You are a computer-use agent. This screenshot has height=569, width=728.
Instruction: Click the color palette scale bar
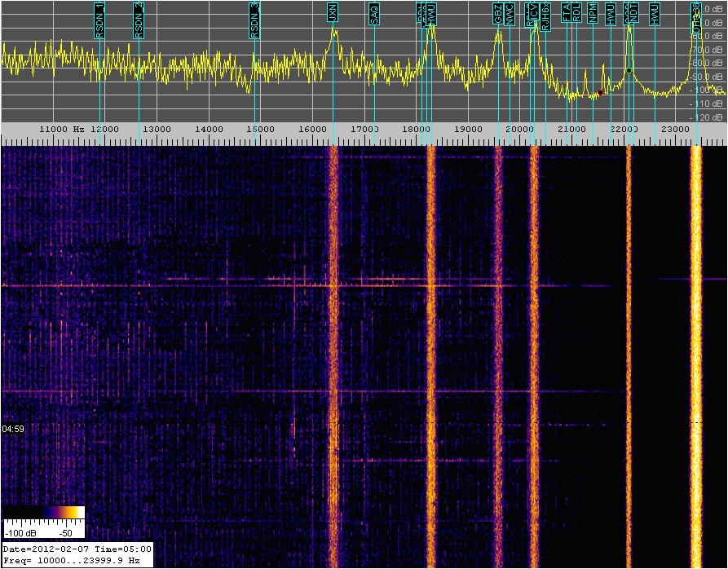point(44,512)
